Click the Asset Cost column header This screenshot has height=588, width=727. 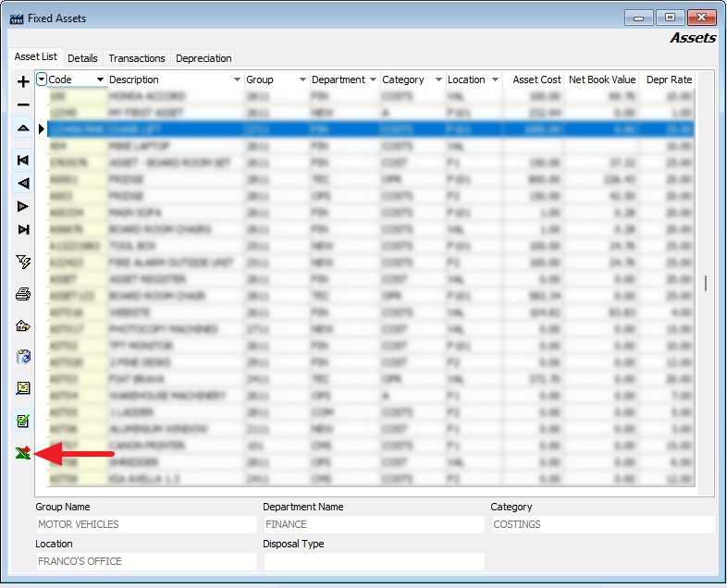536,80
